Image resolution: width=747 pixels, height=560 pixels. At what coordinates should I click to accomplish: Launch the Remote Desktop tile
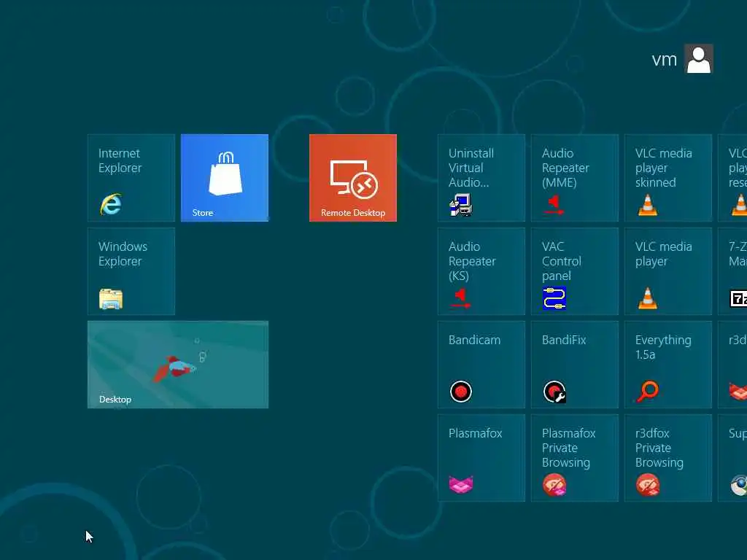click(352, 178)
